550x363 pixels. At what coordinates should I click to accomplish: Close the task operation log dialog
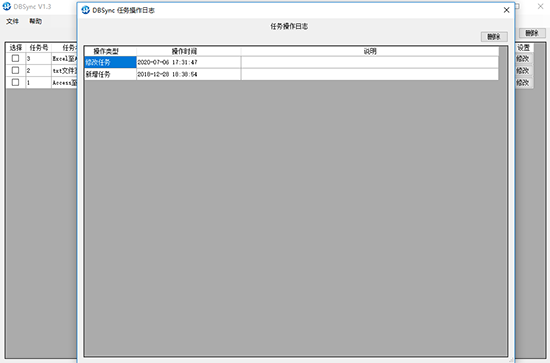coord(506,10)
